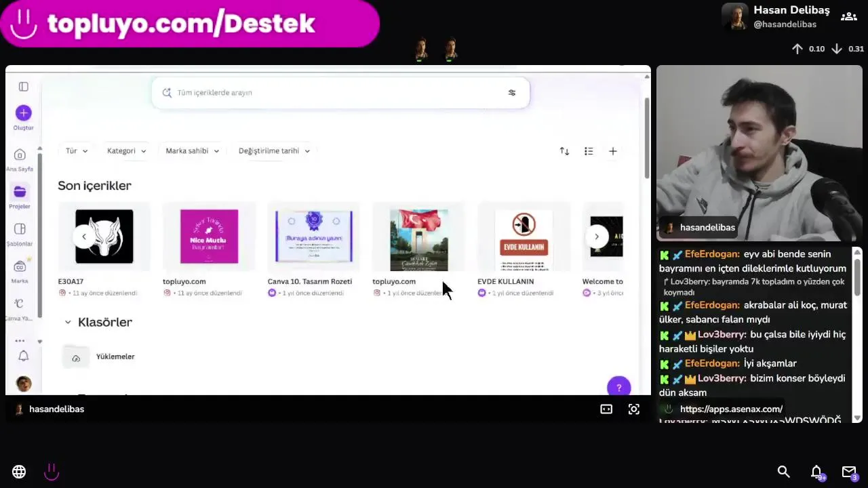This screenshot has width=868, height=488.
Task: Toggle the Canva sidebar panel icon
Action: coord(24,87)
